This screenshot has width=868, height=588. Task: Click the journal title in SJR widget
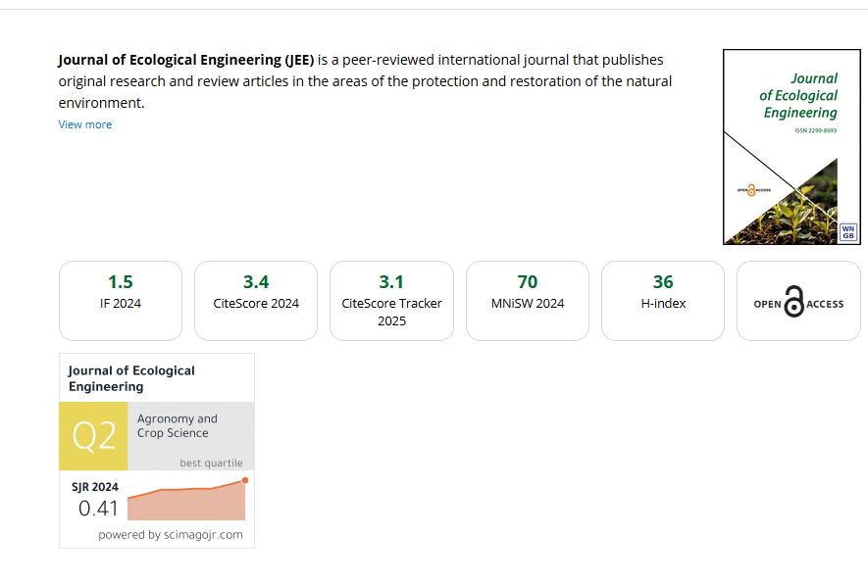pyautogui.click(x=131, y=378)
